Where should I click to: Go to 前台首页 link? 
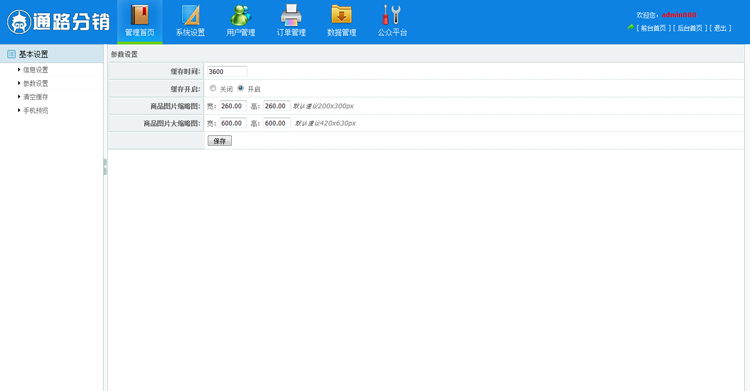click(653, 28)
